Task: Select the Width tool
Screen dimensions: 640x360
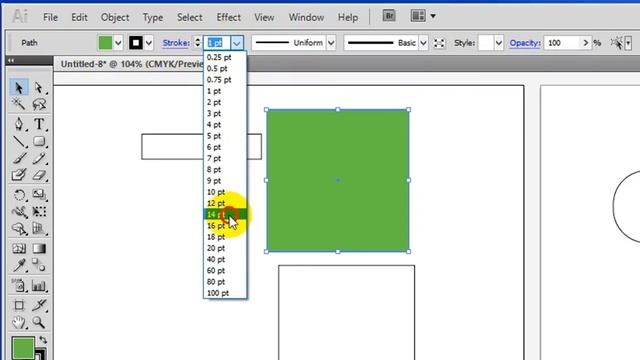Action: click(x=19, y=212)
